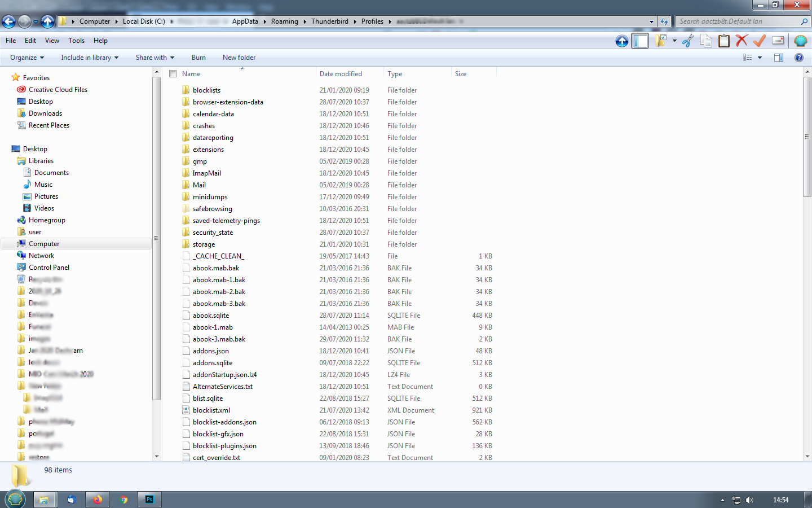Select Control Panel in navigation pane
The height and width of the screenshot is (508, 812).
[x=49, y=268]
